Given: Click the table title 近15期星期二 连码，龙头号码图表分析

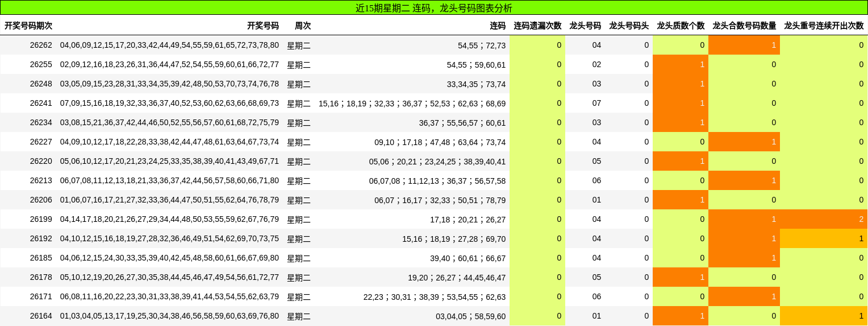Looking at the screenshot, I should pos(433,8).
